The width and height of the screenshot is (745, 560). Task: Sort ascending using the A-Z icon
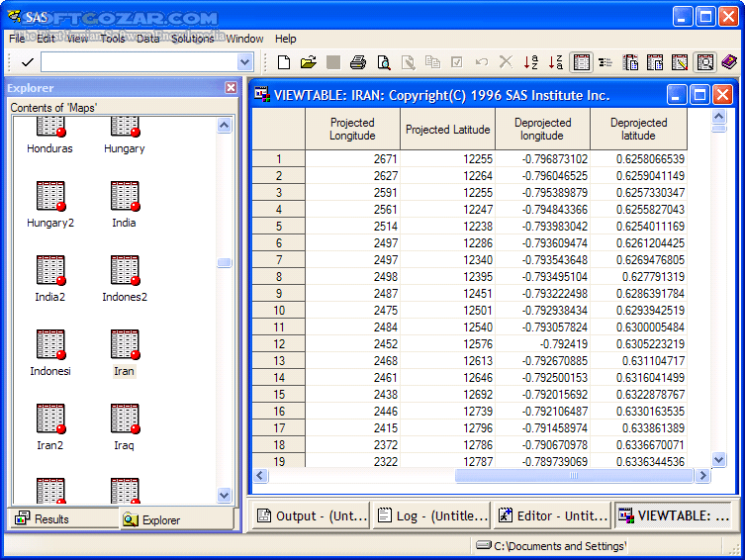[x=531, y=62]
